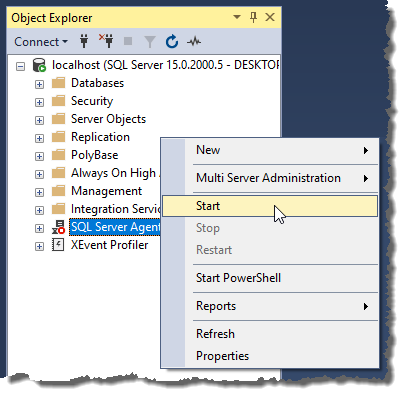406x396 pixels.
Task: Select the Databases tree label
Action: tap(97, 83)
